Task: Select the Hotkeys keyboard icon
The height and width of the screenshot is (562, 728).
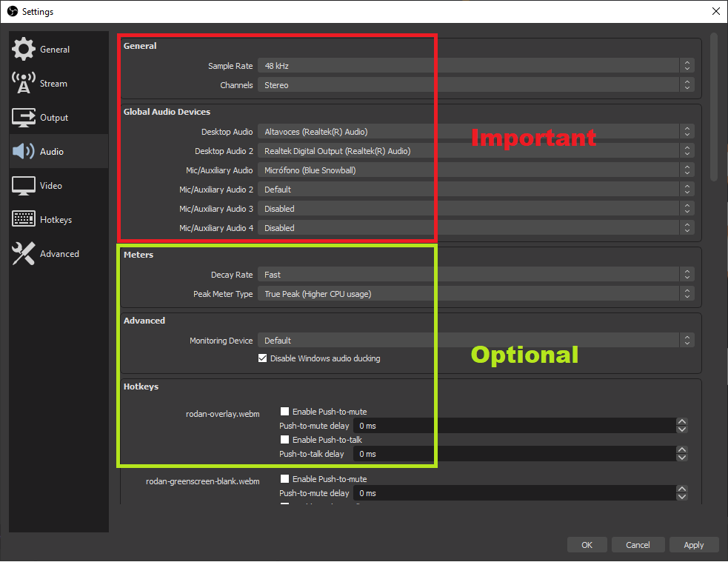Action: pos(24,220)
